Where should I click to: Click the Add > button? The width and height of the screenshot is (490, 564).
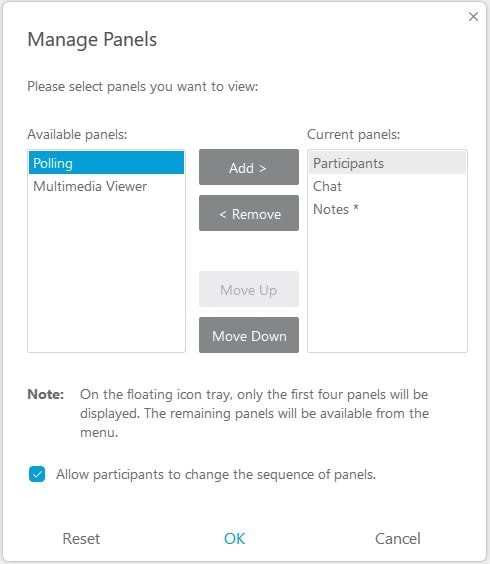tap(249, 167)
